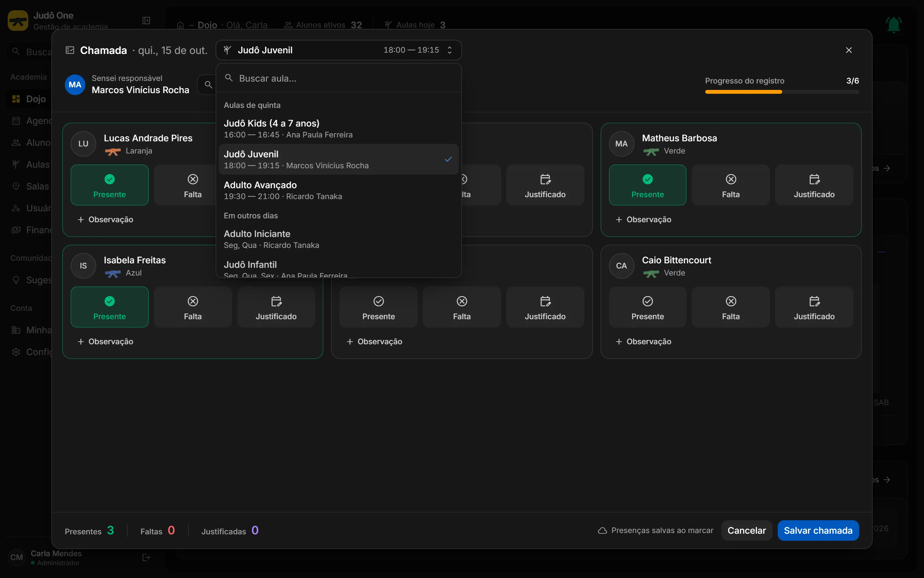Click Lucas Andrade Pires LU avatar
The height and width of the screenshot is (578, 924).
point(83,144)
